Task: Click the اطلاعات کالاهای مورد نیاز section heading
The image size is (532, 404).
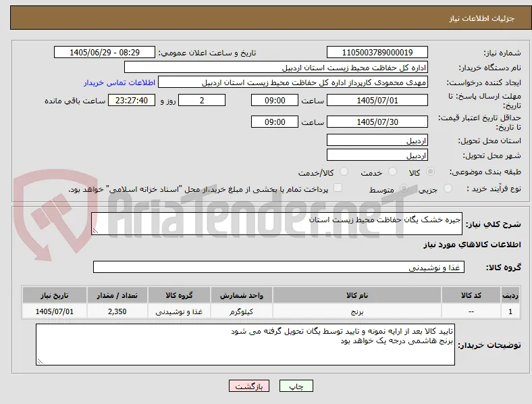Action: [x=472, y=245]
